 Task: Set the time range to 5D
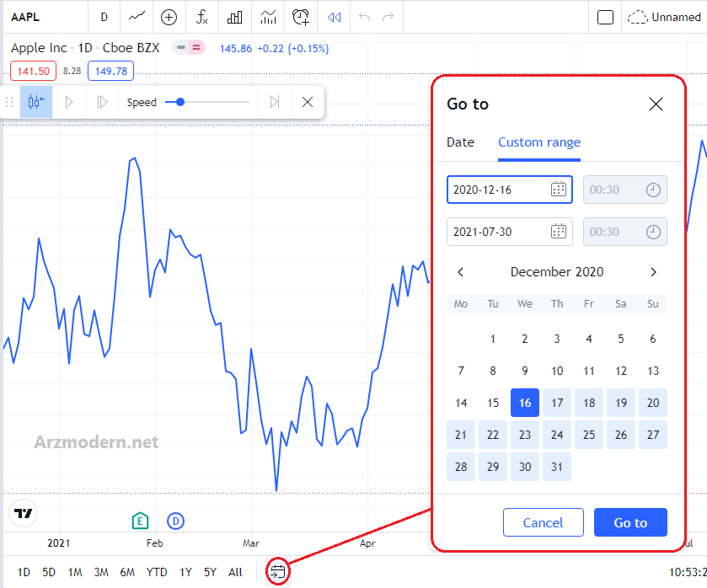49,572
